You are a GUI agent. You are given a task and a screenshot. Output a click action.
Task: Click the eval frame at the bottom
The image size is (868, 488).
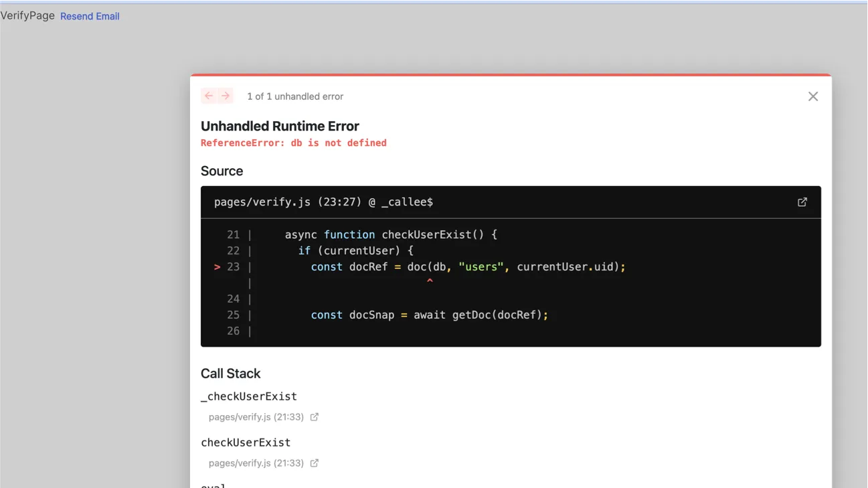tap(213, 484)
